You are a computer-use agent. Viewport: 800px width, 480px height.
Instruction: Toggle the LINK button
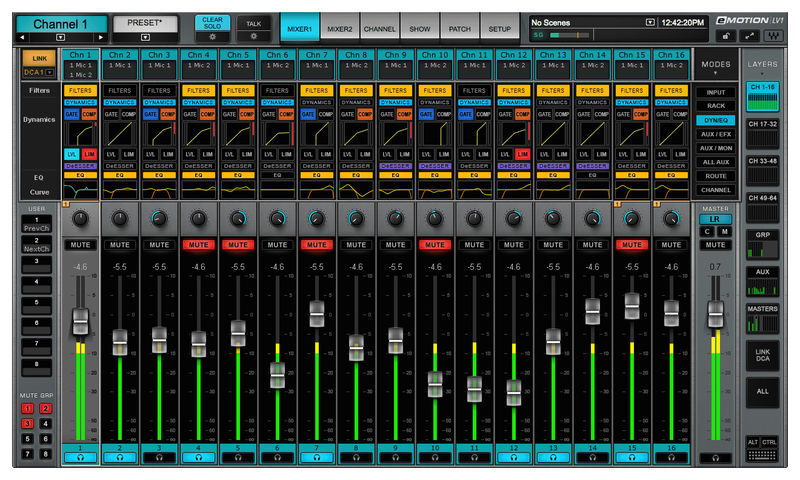39,58
